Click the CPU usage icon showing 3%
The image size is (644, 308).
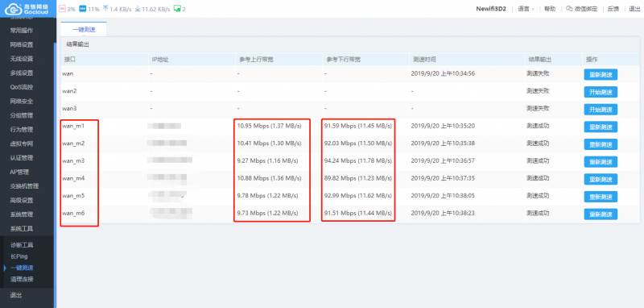62,9
